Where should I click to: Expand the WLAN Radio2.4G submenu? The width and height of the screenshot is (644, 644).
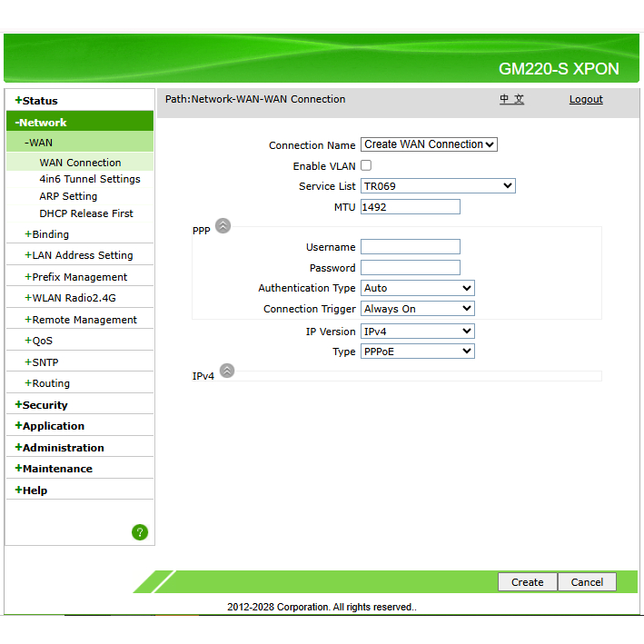(x=74, y=298)
